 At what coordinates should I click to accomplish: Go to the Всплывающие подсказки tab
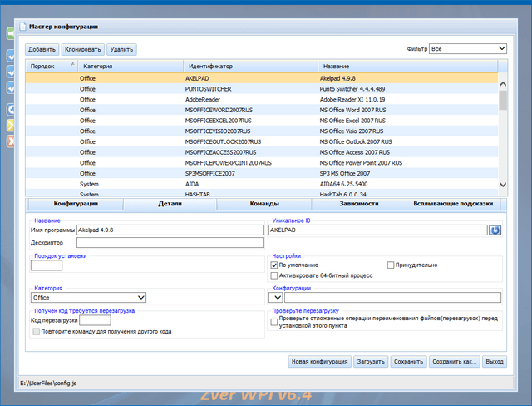pos(453,203)
